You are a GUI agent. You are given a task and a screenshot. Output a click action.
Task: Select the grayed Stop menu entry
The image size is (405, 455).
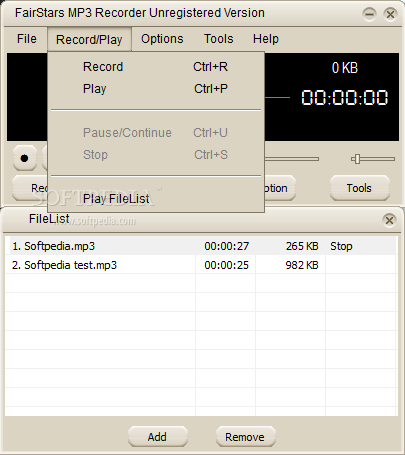click(x=156, y=155)
